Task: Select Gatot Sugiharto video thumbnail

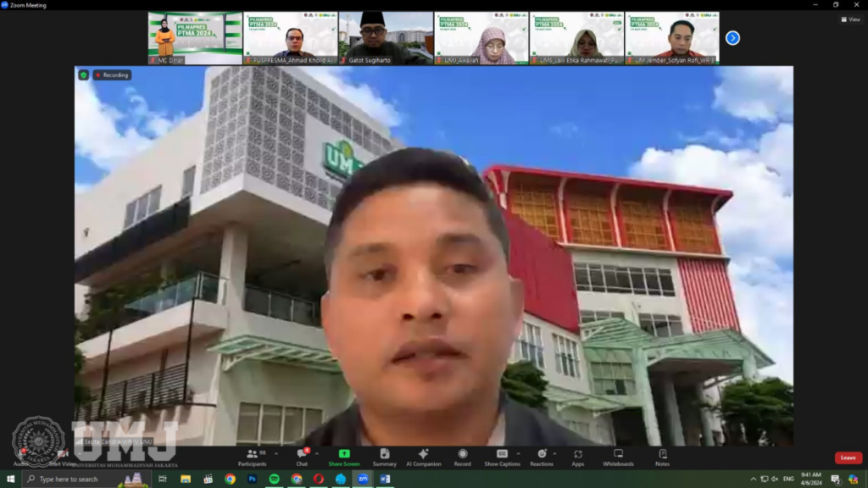Action: (386, 38)
